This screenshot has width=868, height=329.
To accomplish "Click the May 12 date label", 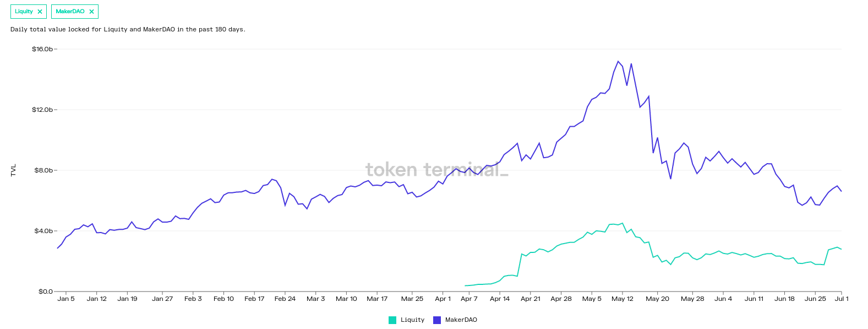I will tap(622, 298).
